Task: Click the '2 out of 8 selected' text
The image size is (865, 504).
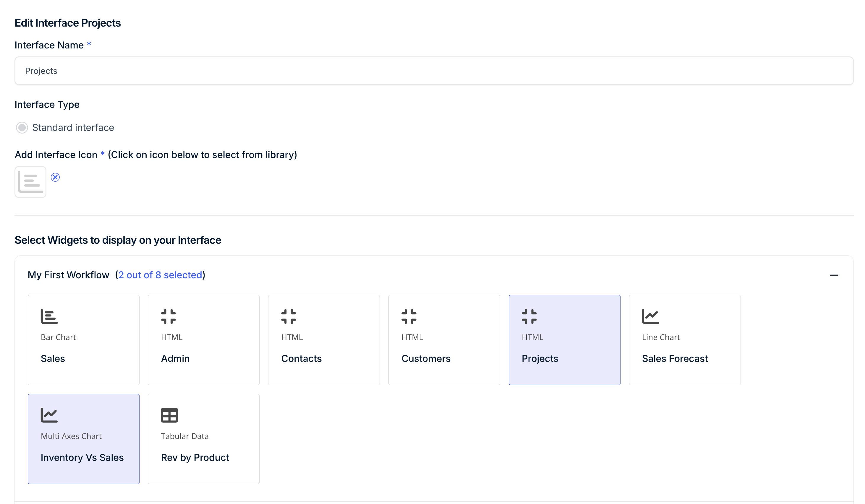Action: pyautogui.click(x=160, y=275)
